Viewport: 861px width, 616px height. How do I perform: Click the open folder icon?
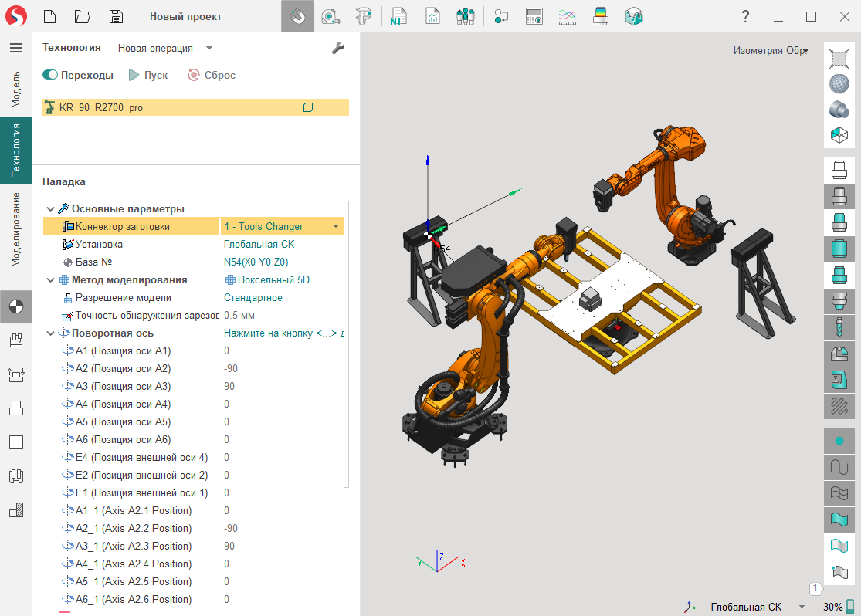[x=83, y=16]
